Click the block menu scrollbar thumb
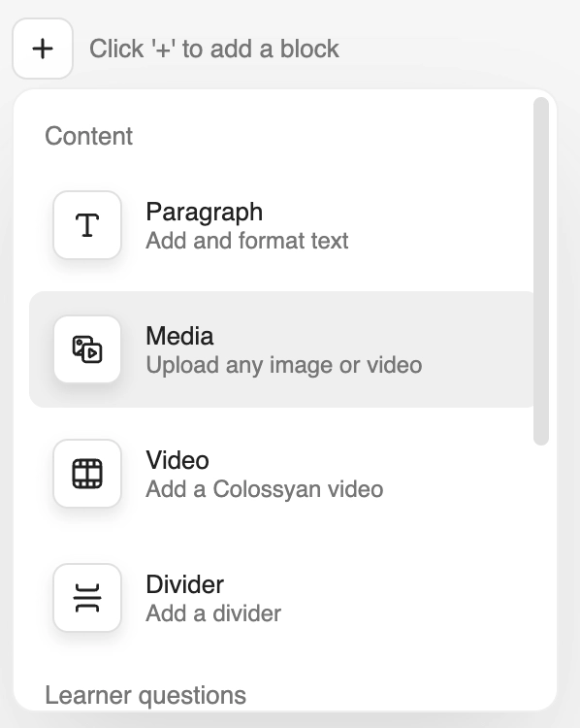The width and height of the screenshot is (580, 728). coord(541,271)
